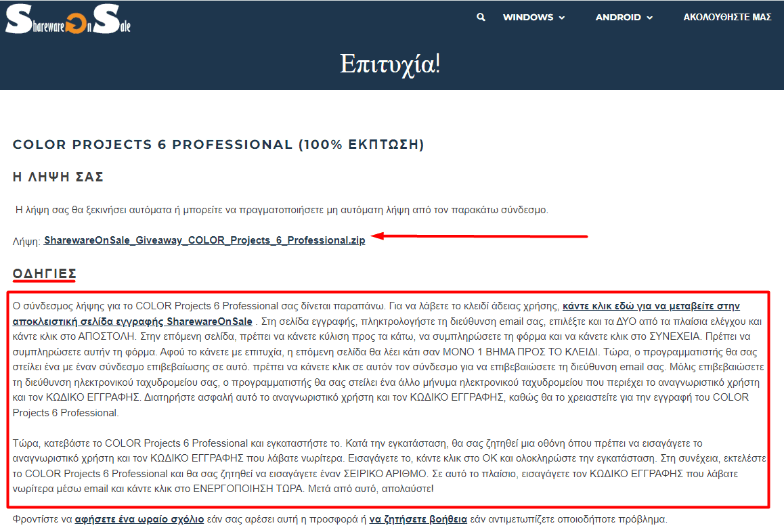
Task: Click the SharewareOnSale logo
Action: tap(68, 19)
